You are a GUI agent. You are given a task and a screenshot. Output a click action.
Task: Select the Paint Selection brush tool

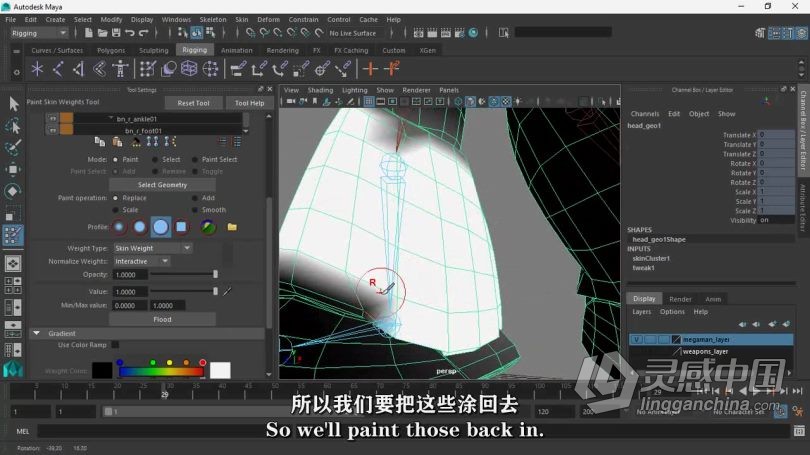coord(13,148)
